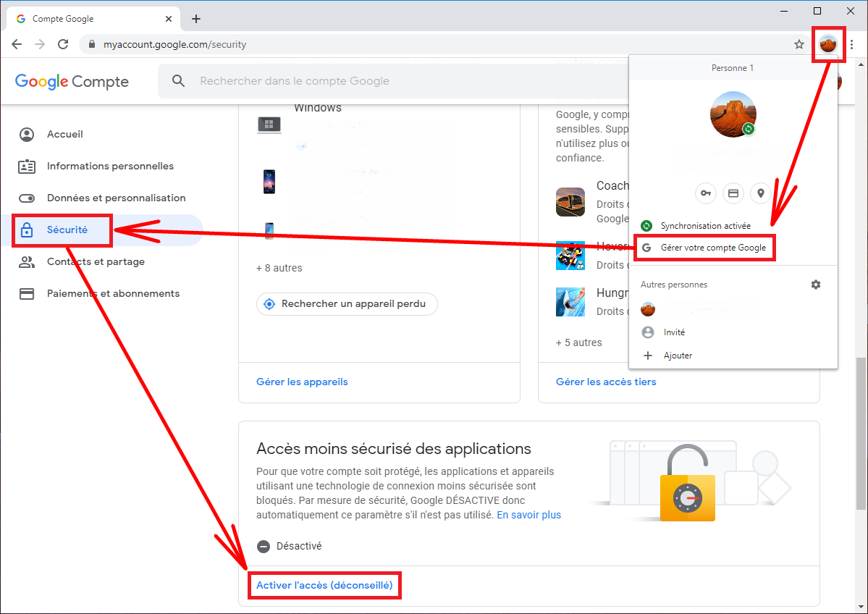
Task: Click the Invité guest person icon
Action: [648, 332]
